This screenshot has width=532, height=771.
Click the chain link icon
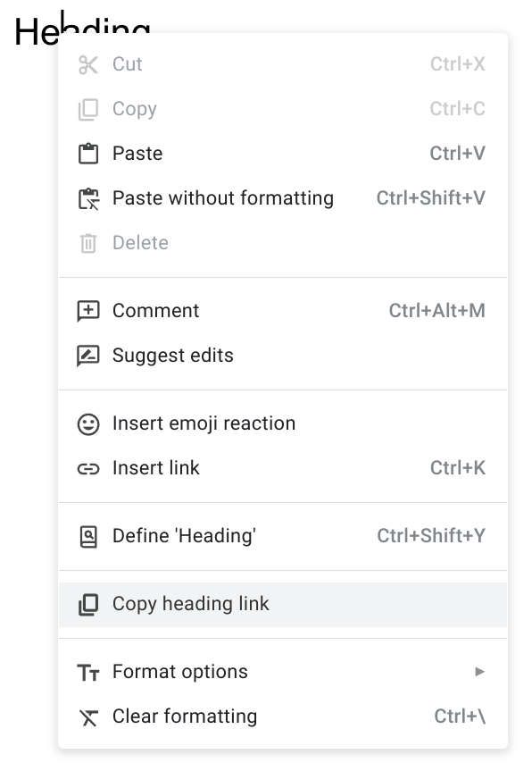tap(88, 469)
